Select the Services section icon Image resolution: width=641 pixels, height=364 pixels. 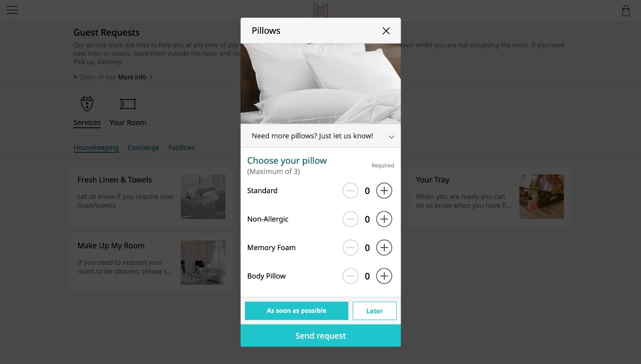[x=87, y=104]
